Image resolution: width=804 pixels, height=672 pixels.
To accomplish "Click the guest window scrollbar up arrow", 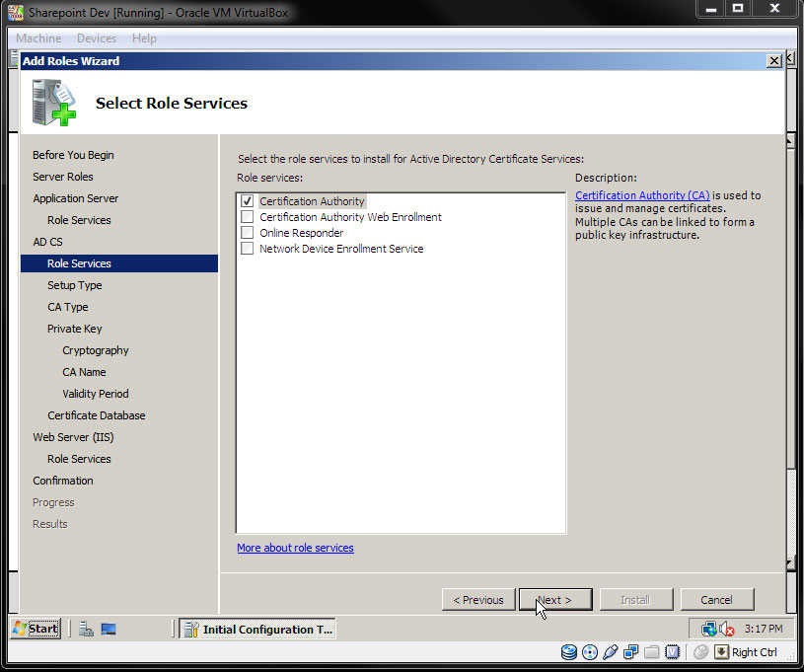I will (x=790, y=141).
